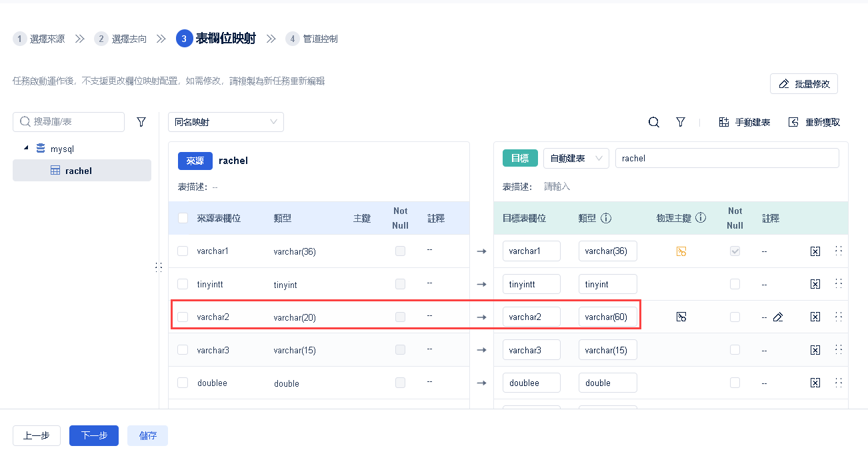
Task: Collapse the mysql tree node
Action: [26, 148]
